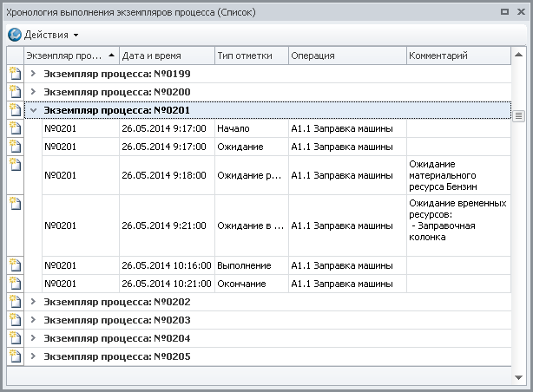
Task: Expand the group Экземпляр процесса №0204
Action: click(33, 338)
